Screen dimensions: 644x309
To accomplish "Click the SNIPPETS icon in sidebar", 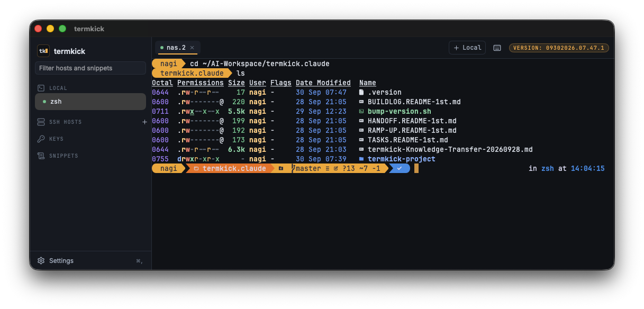I will click(x=41, y=156).
